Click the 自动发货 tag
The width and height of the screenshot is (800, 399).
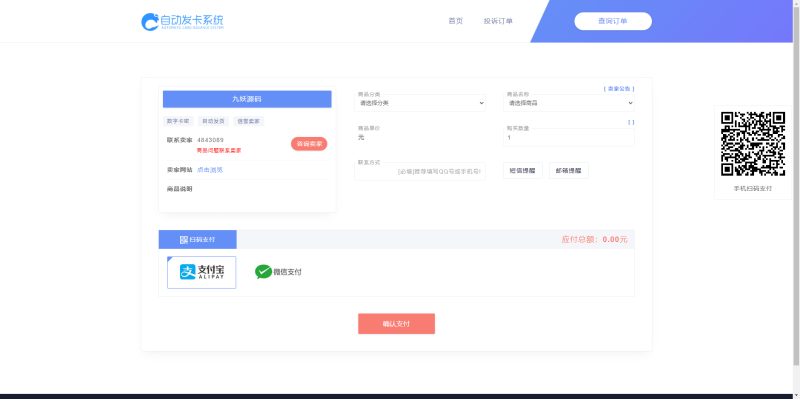tap(213, 121)
